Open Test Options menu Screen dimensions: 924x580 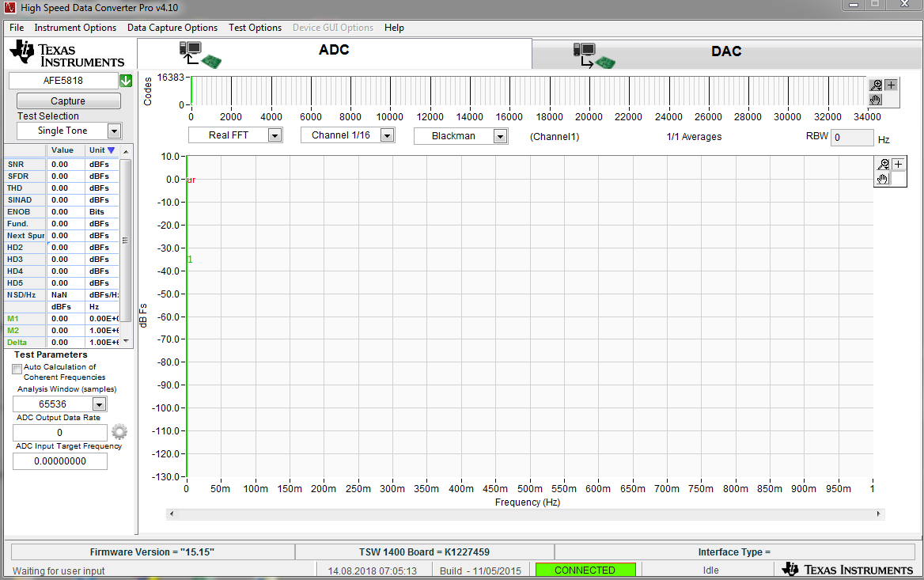256,28
